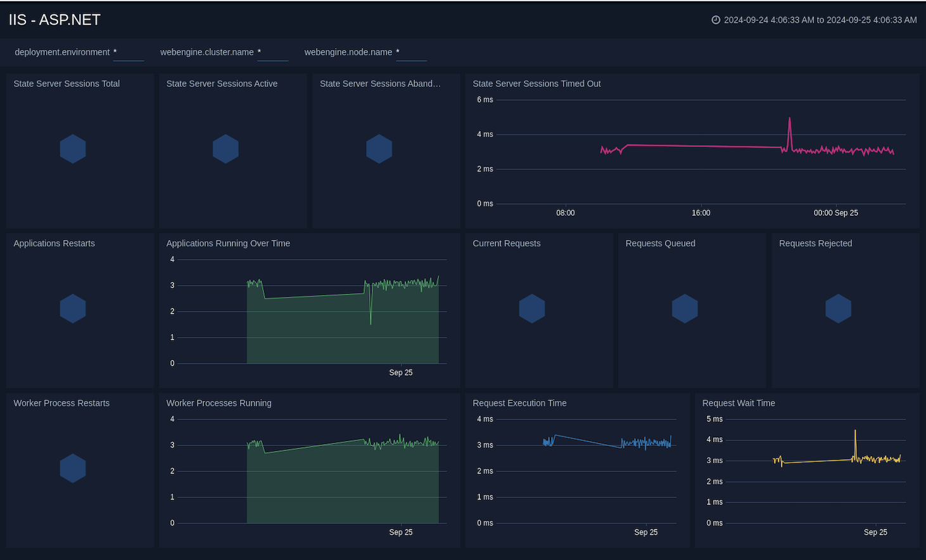
Task: Click hexagon icon in Worker Process Restarts panel
Action: (x=73, y=468)
